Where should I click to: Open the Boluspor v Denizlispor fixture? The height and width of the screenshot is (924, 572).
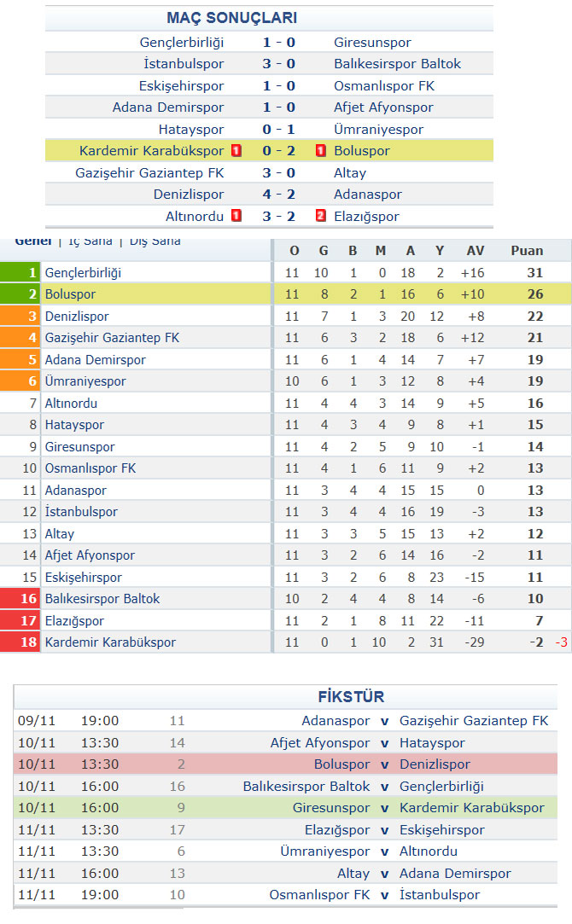pos(285,764)
